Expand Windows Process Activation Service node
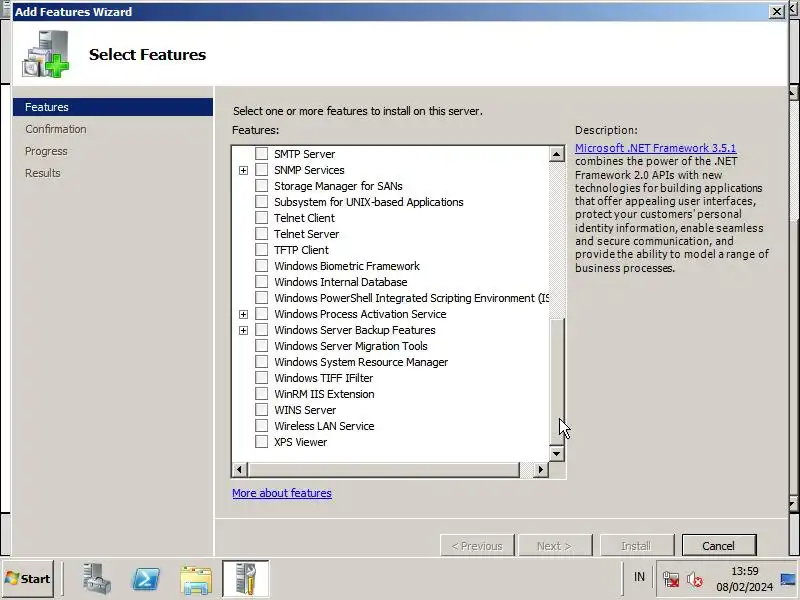This screenshot has height=600, width=800. coord(243,314)
